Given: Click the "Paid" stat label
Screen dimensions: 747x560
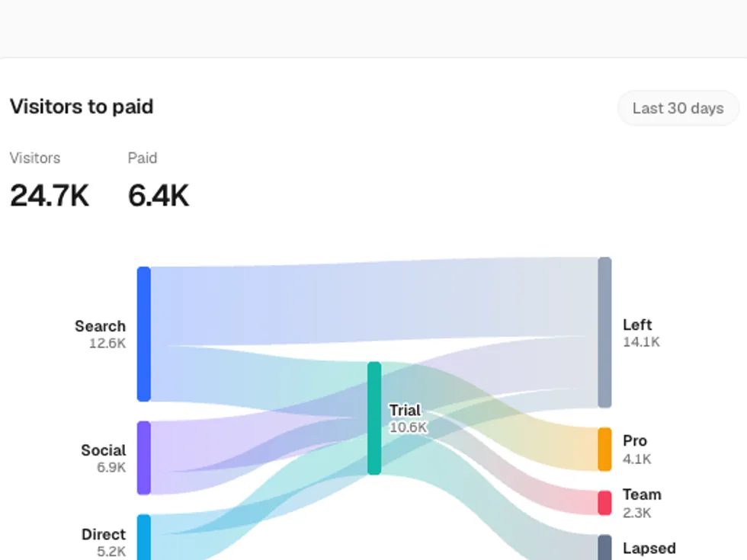Looking at the screenshot, I should pyautogui.click(x=143, y=158).
